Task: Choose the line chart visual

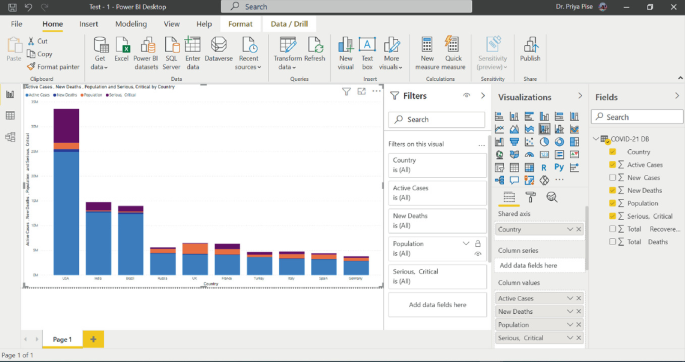Action: click(499, 129)
